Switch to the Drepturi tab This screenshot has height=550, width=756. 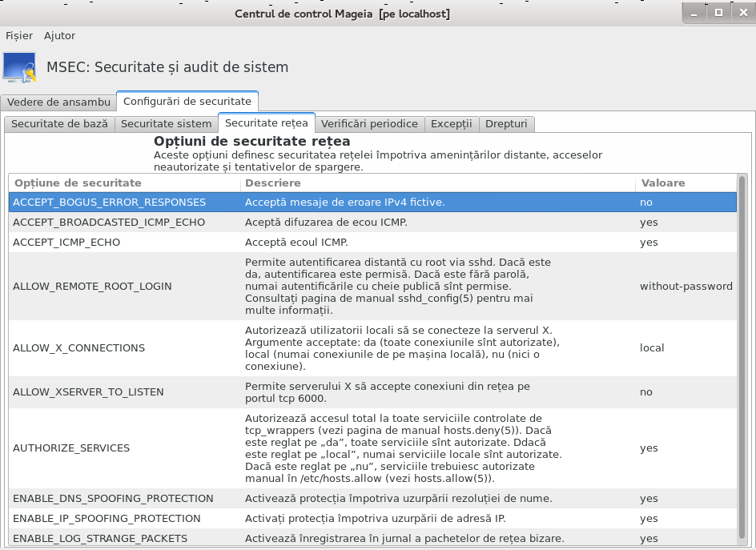click(x=506, y=124)
